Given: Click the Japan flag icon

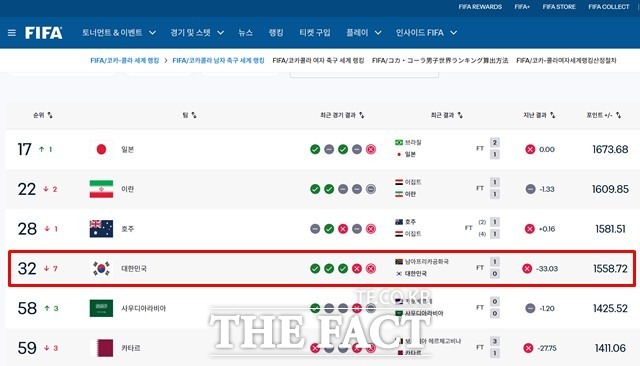Looking at the screenshot, I should [x=101, y=149].
